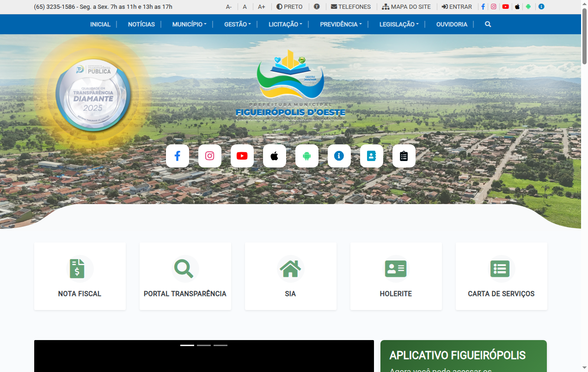Open large Instagram tile on hero banner
The image size is (588, 372).
(x=210, y=156)
